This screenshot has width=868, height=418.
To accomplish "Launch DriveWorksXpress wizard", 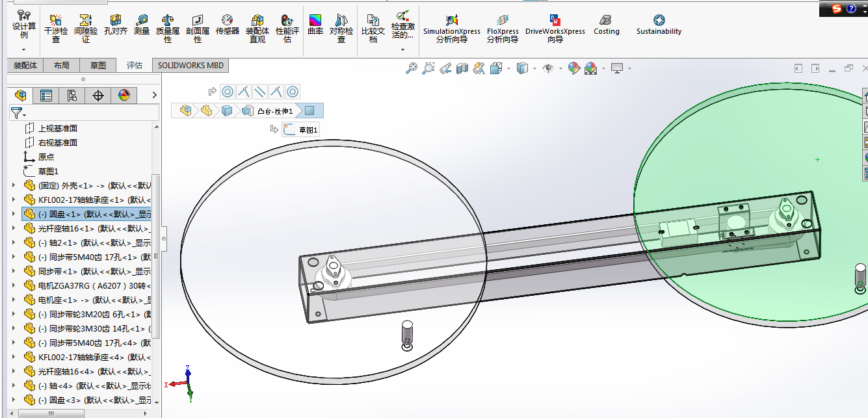I will 555,29.
